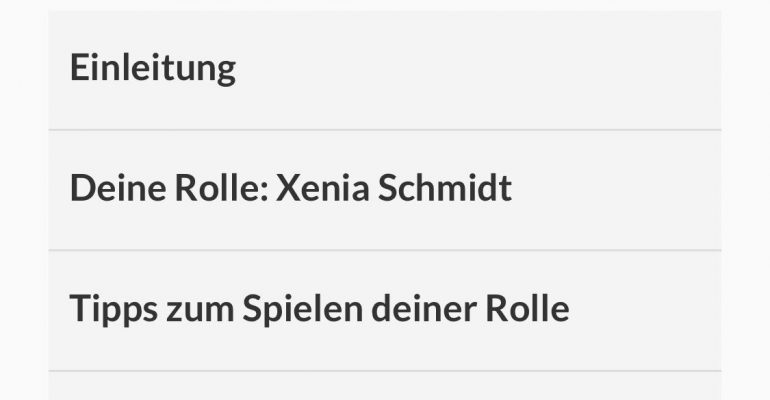Show tips for playing your role
The image size is (770, 400).
(385, 310)
